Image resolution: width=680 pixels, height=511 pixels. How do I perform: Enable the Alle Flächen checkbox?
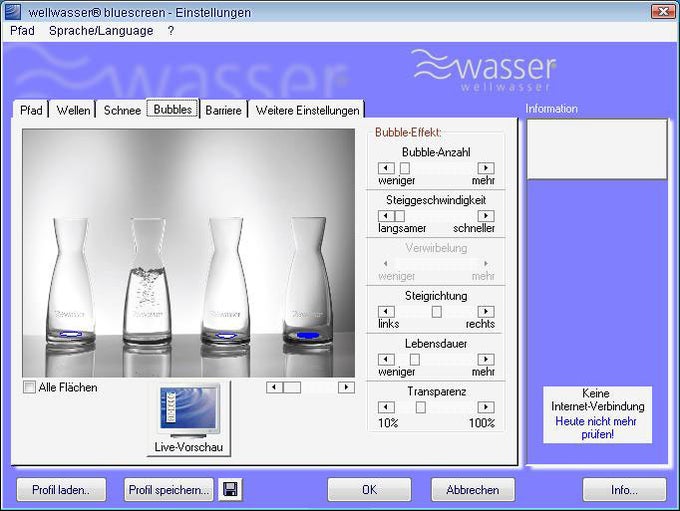(29, 387)
